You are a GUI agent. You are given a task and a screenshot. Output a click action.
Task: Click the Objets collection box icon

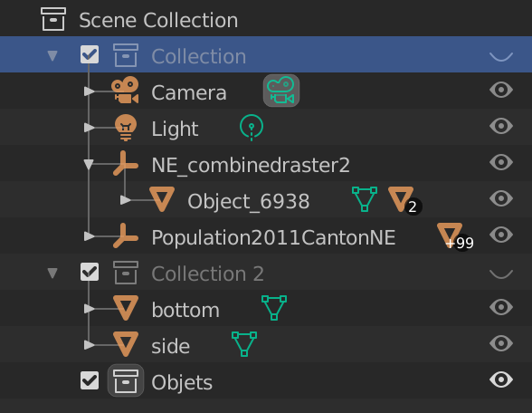(126, 380)
